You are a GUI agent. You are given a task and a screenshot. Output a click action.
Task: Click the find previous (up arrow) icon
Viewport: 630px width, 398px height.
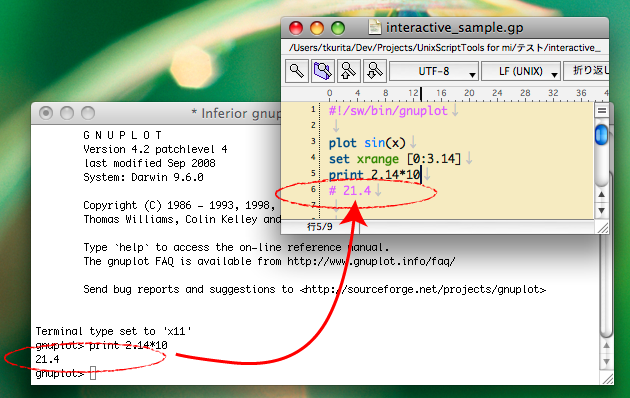(x=349, y=71)
